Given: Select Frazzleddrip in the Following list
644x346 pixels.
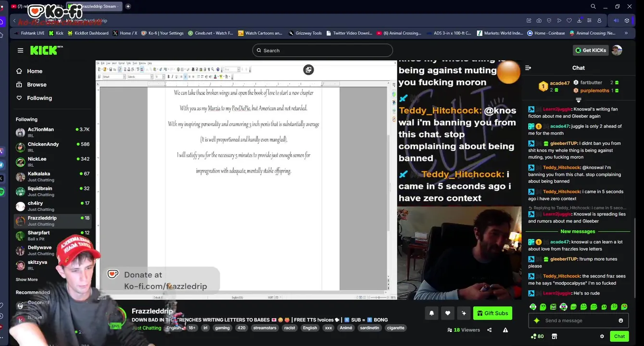Looking at the screenshot, I should tap(52, 221).
